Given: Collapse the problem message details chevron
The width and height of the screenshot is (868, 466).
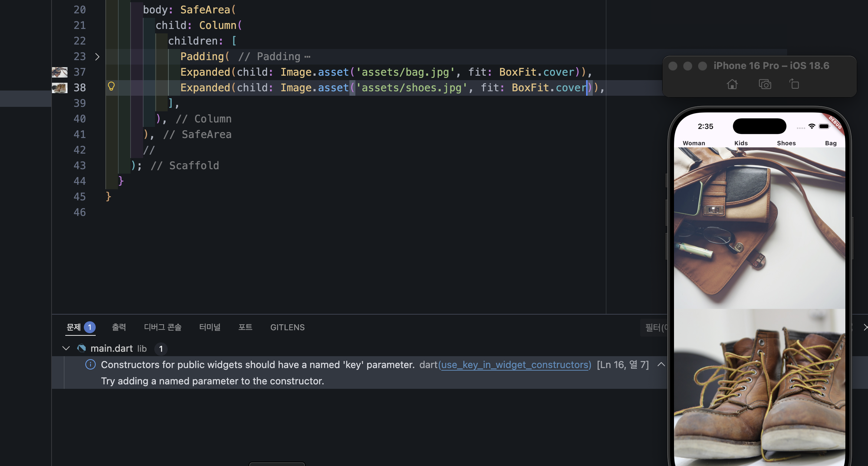Looking at the screenshot, I should click(x=661, y=364).
